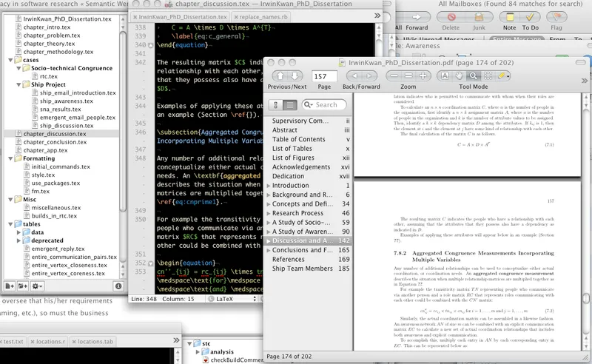Switch to locations.tab tab in bottom window
This screenshot has height=364, width=592.
click(x=95, y=341)
